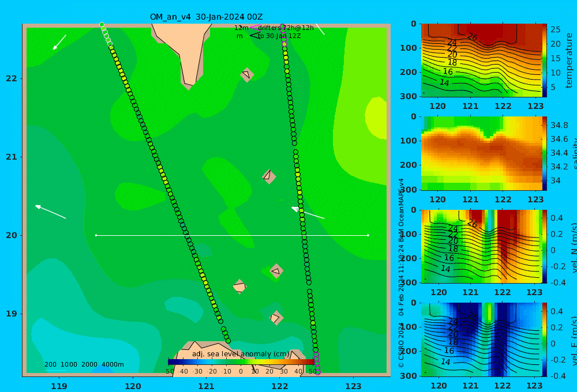Screen dimensions: 577x392
Task: Click the map title 'OM_an_v4 30-Jan-2024 00Z'
Action: coord(206,17)
